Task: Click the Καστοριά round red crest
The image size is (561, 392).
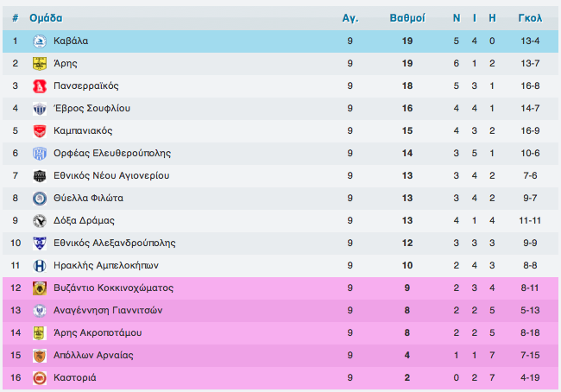Action: [40, 378]
